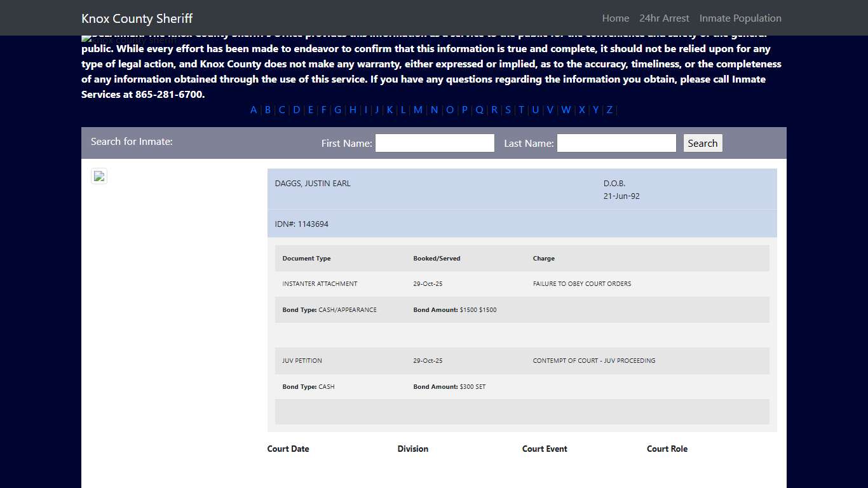The width and height of the screenshot is (868, 488).
Task: Click the First Name input field
Action: tap(435, 143)
